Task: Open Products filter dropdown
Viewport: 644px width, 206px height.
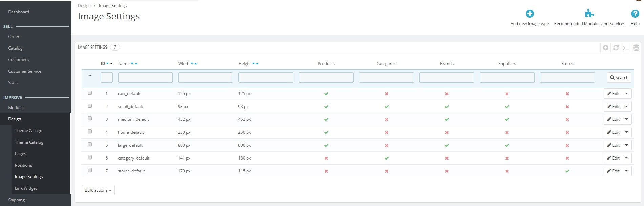Action: pos(326,78)
